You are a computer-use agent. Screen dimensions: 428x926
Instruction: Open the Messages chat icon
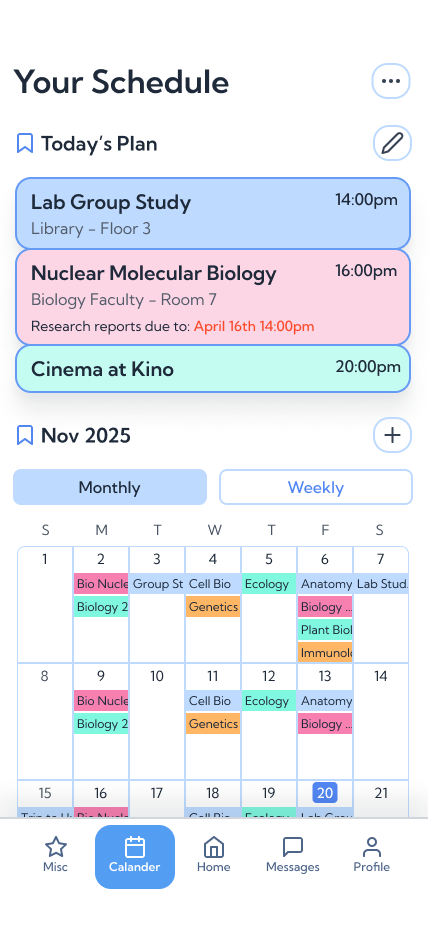(x=293, y=847)
